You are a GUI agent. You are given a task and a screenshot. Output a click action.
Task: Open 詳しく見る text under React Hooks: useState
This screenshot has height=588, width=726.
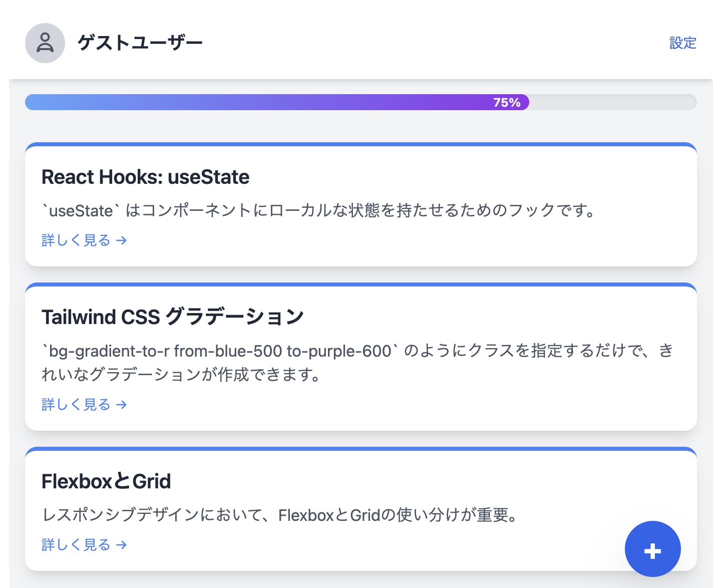(76, 241)
